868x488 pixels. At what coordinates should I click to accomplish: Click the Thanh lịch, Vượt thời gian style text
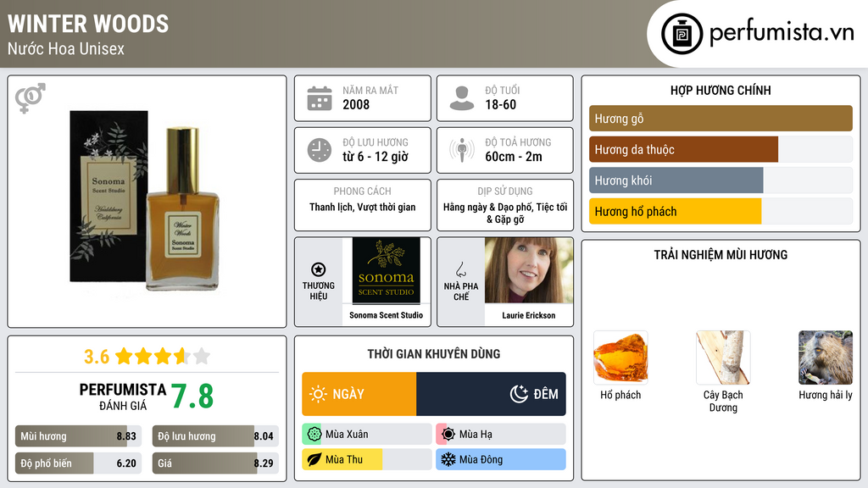(x=363, y=207)
